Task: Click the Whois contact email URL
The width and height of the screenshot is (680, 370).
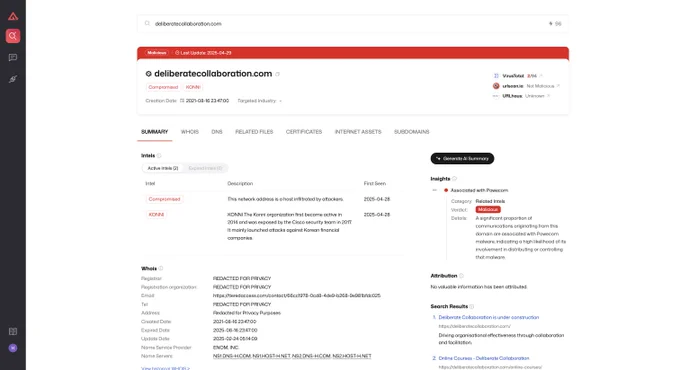Action: [297, 296]
